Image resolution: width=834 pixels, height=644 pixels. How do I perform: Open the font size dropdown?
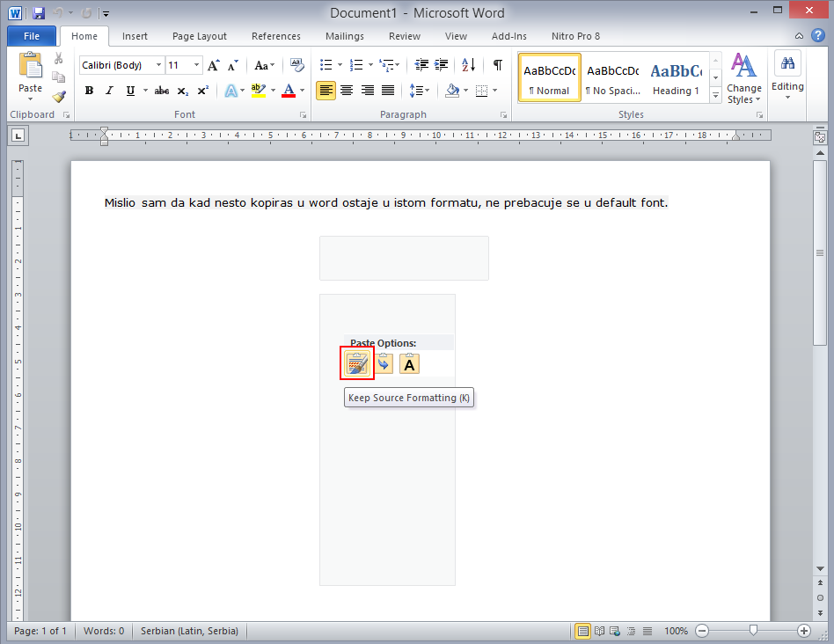tap(197, 65)
